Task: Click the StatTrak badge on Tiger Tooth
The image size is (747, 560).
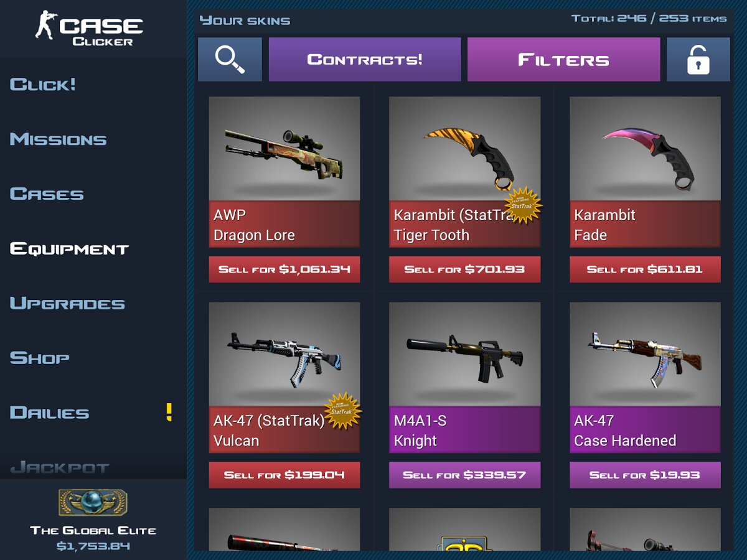Action: click(x=522, y=205)
